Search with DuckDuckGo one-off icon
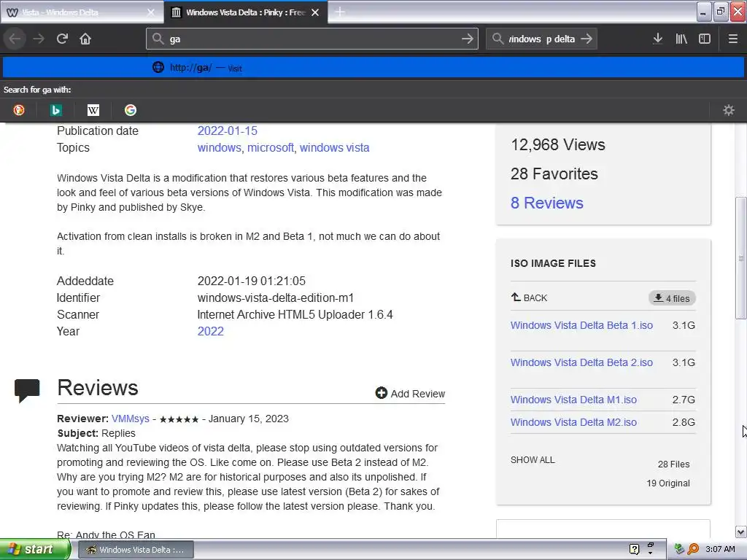 coord(19,110)
